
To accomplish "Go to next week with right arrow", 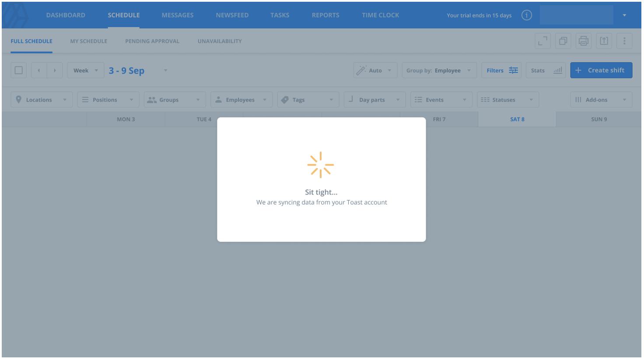I will coord(54,70).
